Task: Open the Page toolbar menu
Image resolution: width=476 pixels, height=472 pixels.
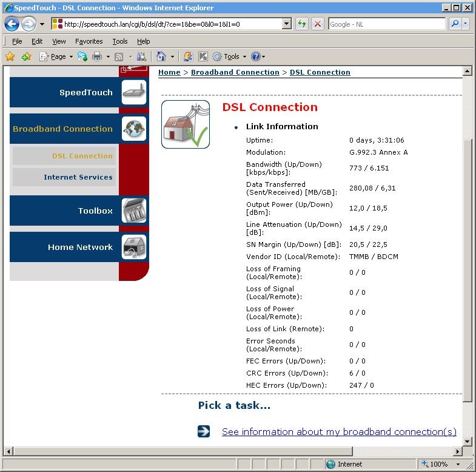Action: [x=56, y=56]
